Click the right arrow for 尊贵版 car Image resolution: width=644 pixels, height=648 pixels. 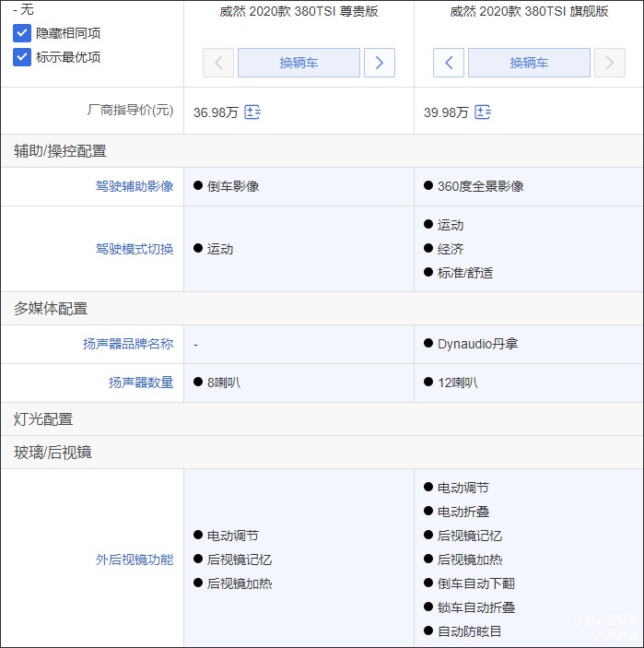(380, 63)
